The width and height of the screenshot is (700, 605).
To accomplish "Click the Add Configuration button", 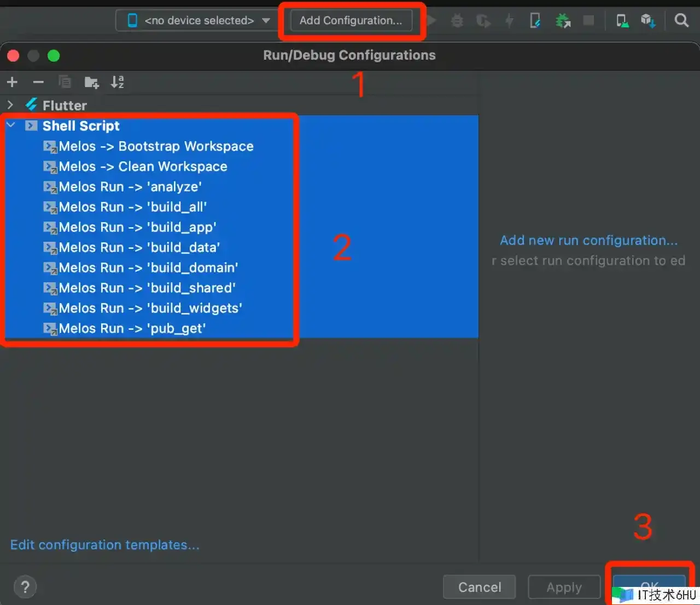I will pyautogui.click(x=351, y=21).
